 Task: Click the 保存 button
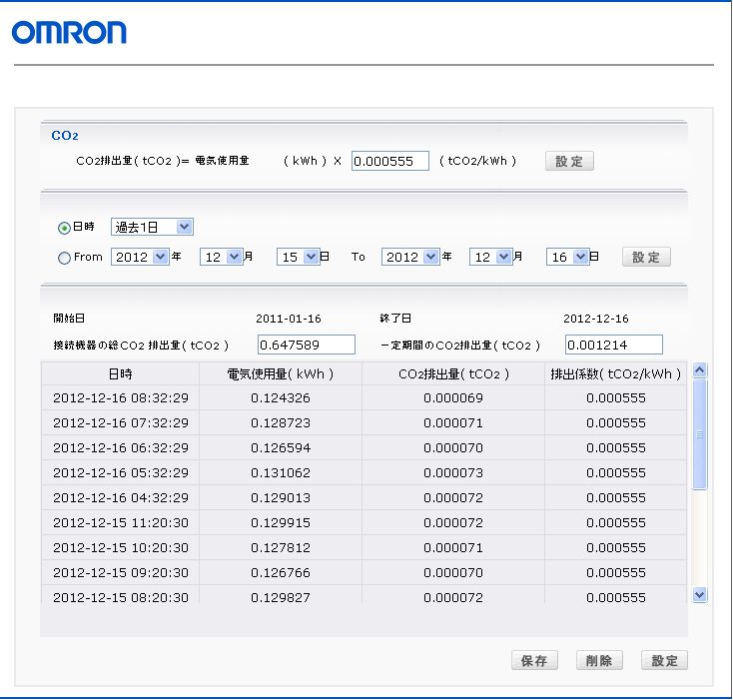(x=534, y=660)
